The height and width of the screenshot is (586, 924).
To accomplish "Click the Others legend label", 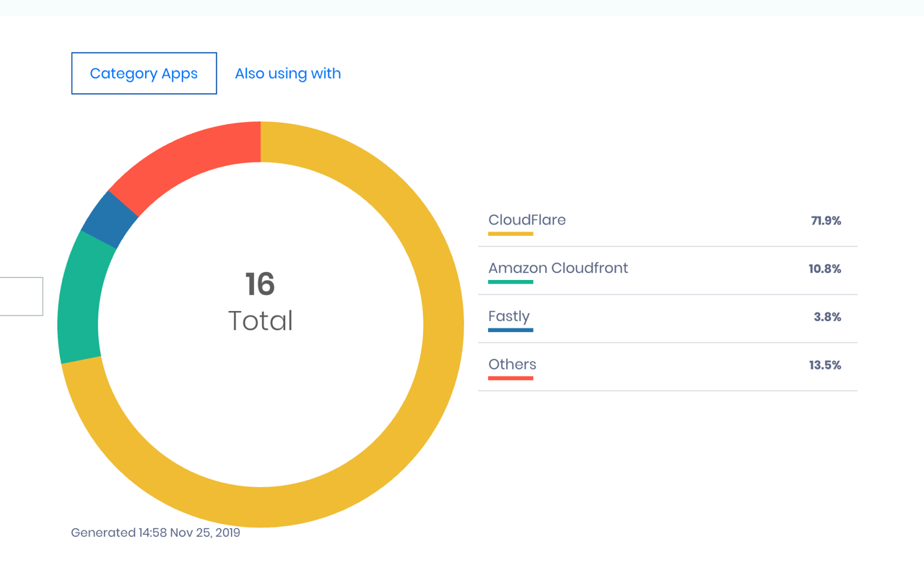I will (513, 364).
